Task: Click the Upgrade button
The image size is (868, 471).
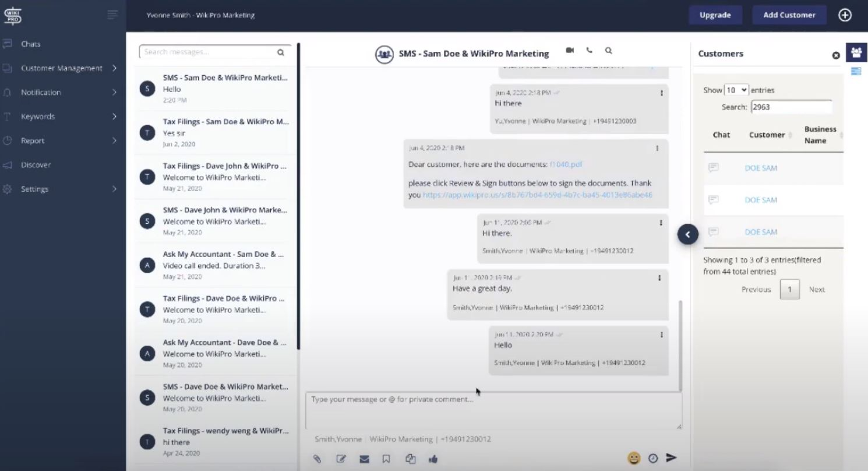Action: 715,15
